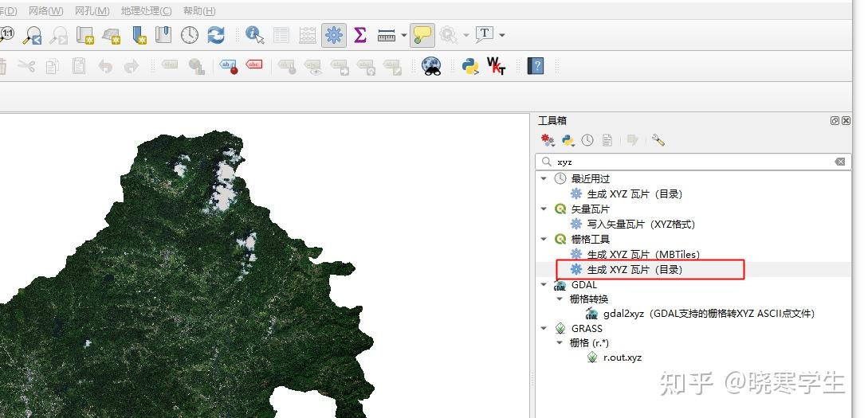
Task: Open the measure ruler dropdown arrow
Action: 404,35
